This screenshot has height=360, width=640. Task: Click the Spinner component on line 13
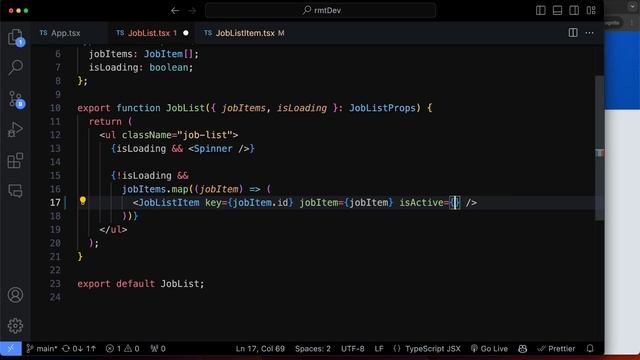(213, 149)
